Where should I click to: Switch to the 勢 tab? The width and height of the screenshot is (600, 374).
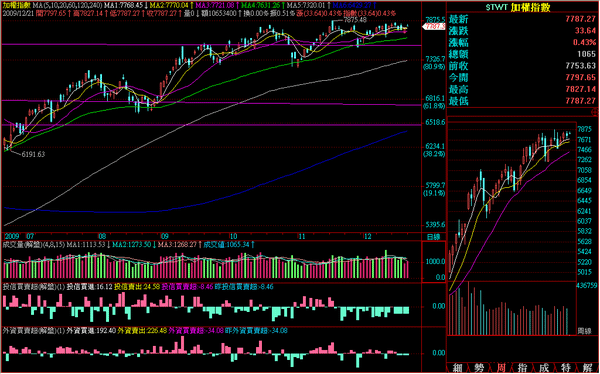point(479,368)
